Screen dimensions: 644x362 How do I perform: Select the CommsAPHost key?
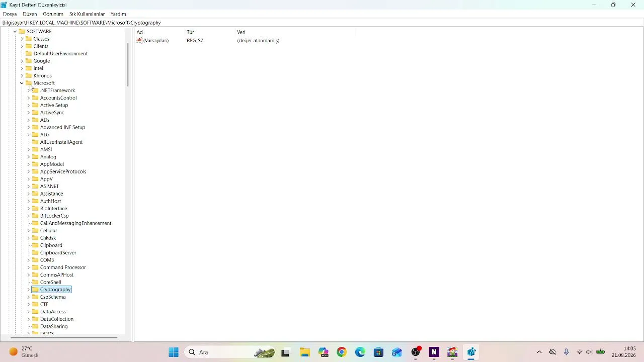coord(57,275)
